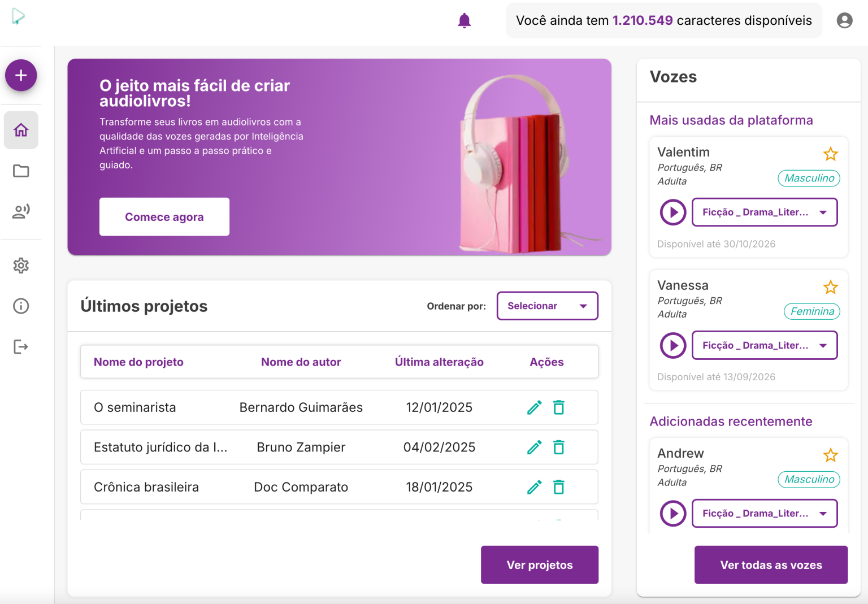Star the voice Vanessa
This screenshot has width=868, height=604.
[x=831, y=287]
